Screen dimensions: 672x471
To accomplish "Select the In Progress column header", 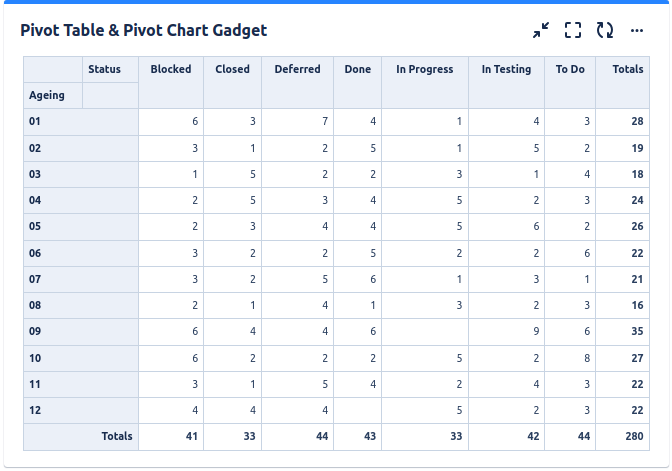I will (424, 69).
